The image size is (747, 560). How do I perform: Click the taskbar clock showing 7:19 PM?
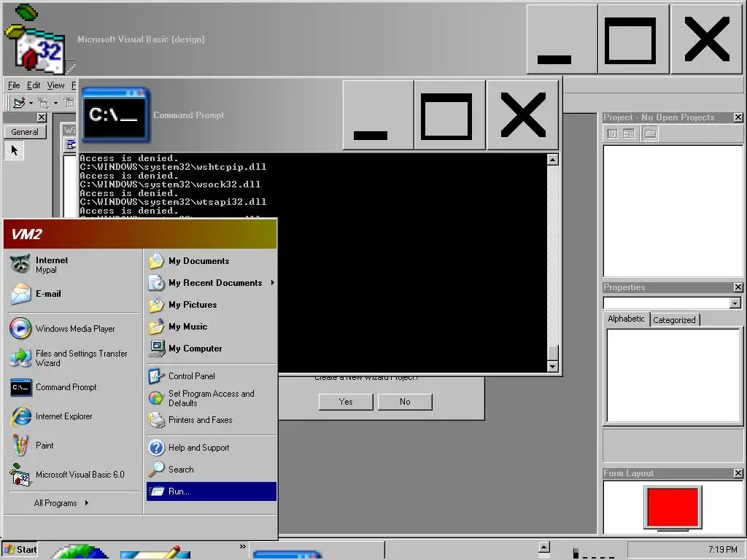(x=723, y=550)
